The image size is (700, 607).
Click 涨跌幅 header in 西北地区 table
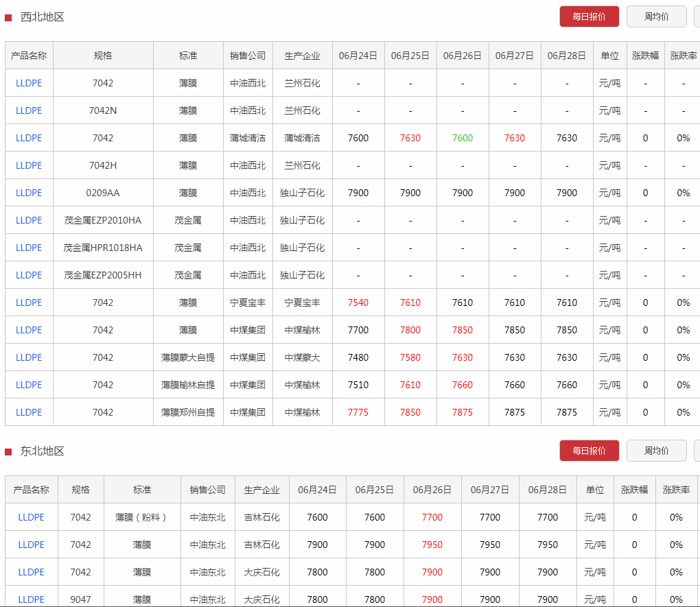(646, 56)
